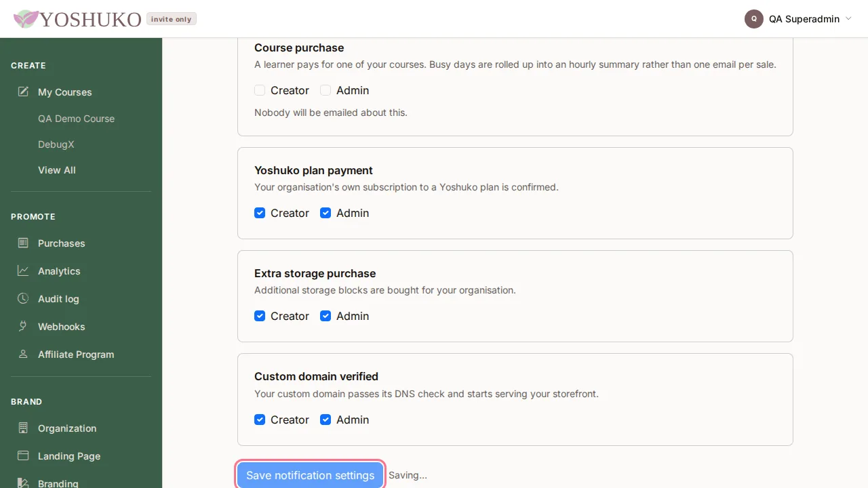Image resolution: width=868 pixels, height=488 pixels.
Task: Click the Audit log clock icon
Action: [23, 298]
